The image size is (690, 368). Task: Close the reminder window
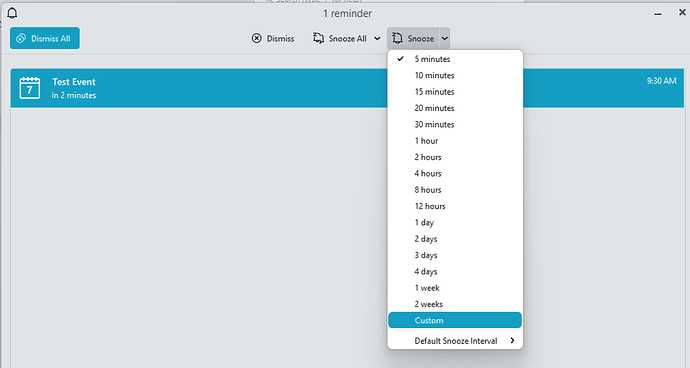point(682,13)
